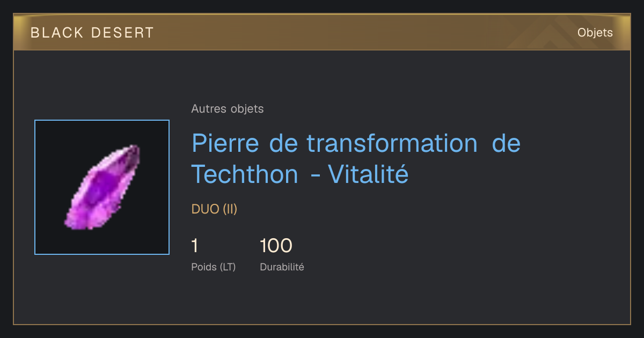This screenshot has height=338, width=644.
Task: Click the word Vitalité in title
Action: point(368,174)
